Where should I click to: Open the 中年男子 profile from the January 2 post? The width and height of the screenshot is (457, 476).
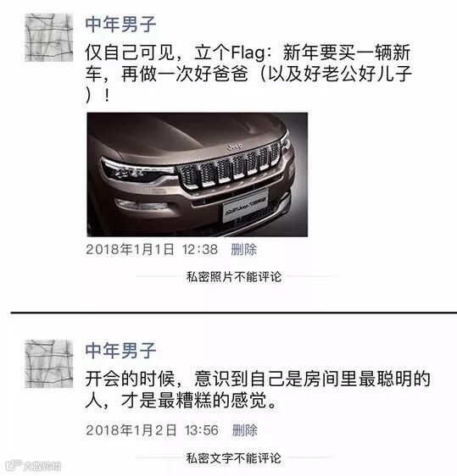(x=120, y=351)
